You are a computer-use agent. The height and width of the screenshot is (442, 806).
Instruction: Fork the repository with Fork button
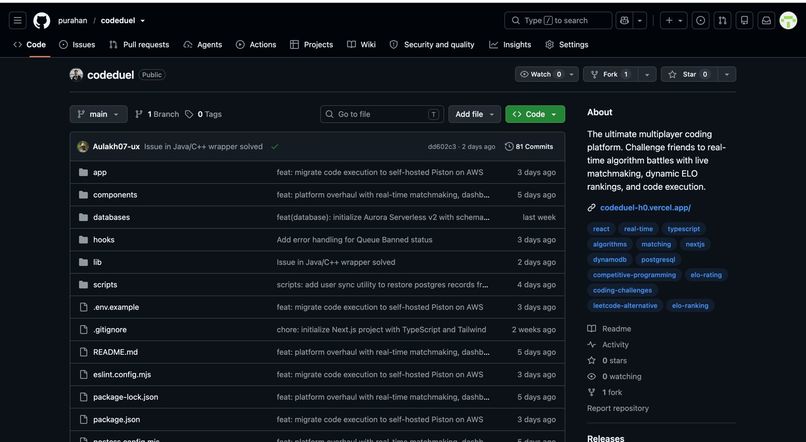pos(610,75)
